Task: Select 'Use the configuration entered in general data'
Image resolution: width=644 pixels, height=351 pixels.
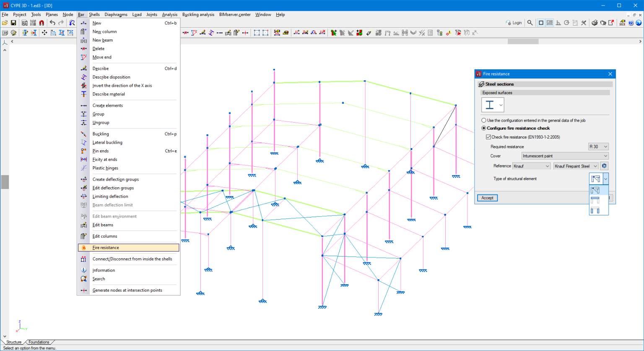Action: (x=484, y=120)
